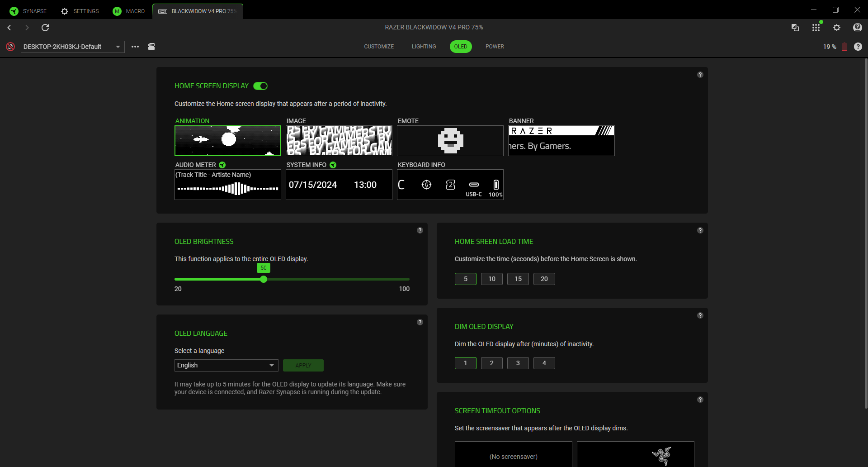Open the English language dropdown
Screen dimensions: 868x467
tap(226, 365)
